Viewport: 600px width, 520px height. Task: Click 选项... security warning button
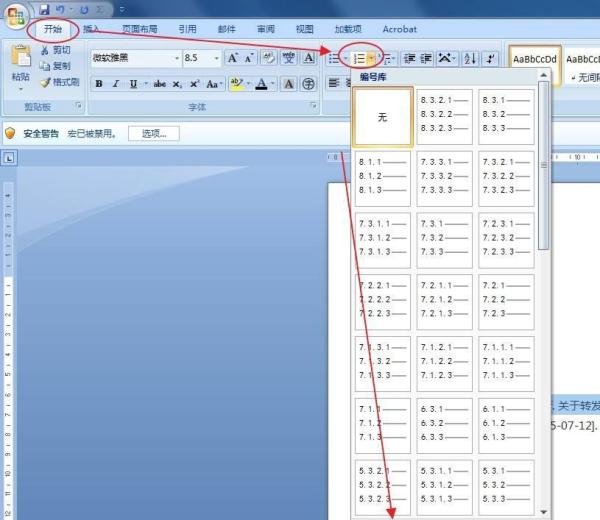point(154,134)
